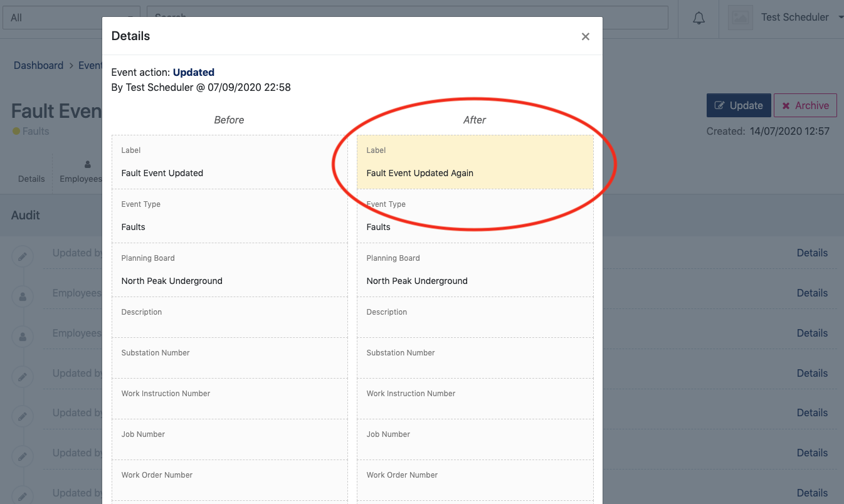Click the search input field
The height and width of the screenshot is (504, 844).
tap(408, 18)
